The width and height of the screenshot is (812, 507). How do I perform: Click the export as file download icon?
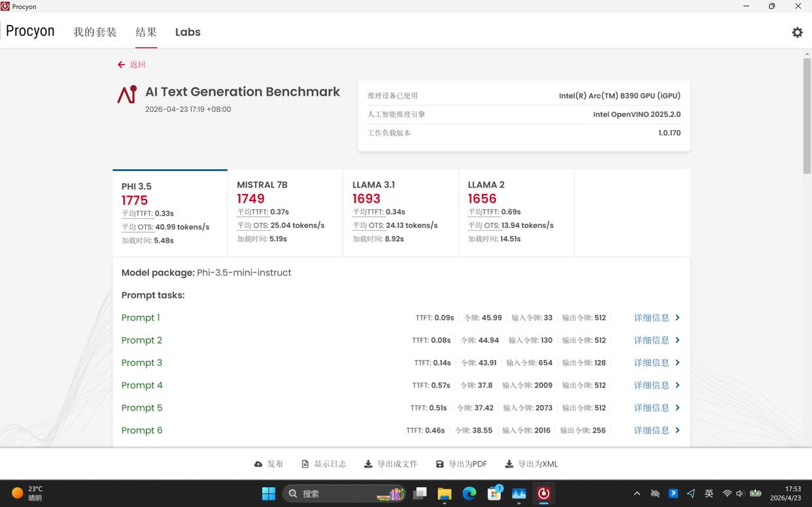[x=368, y=464]
